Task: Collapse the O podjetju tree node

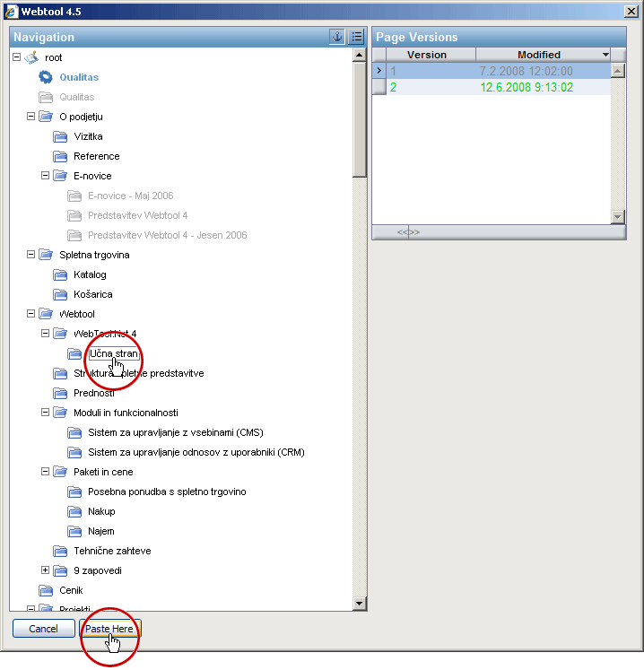Action: tap(31, 117)
